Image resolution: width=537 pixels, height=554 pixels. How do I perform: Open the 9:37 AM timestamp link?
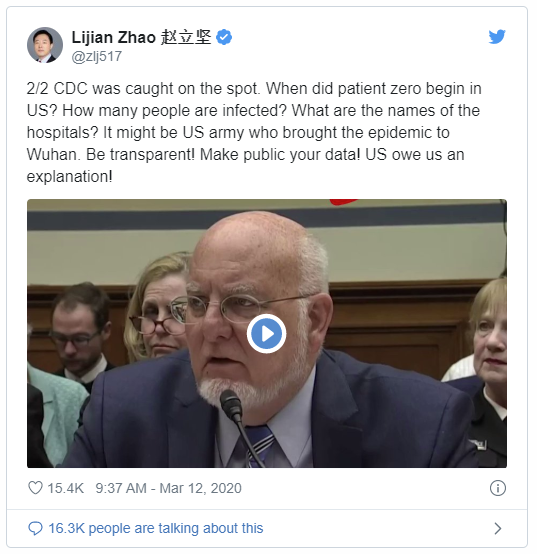pos(121,488)
